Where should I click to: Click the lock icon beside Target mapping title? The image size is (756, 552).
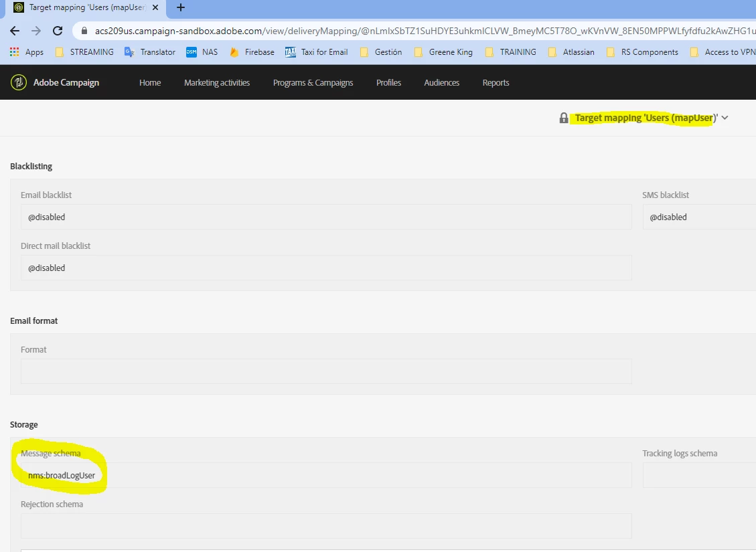564,118
